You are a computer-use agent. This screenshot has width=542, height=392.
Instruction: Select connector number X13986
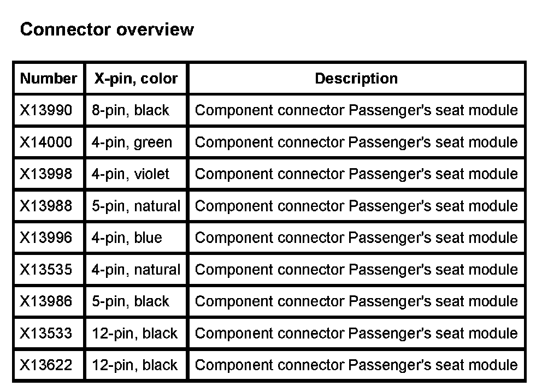(46, 301)
